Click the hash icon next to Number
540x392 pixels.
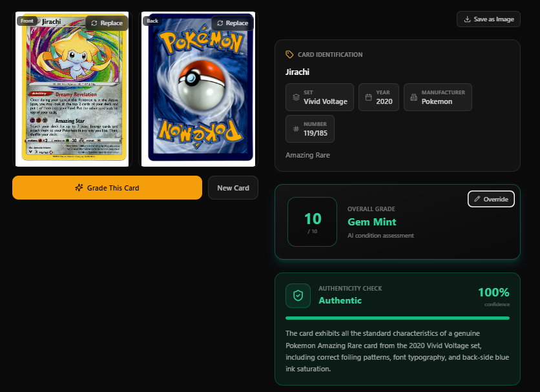pyautogui.click(x=296, y=129)
